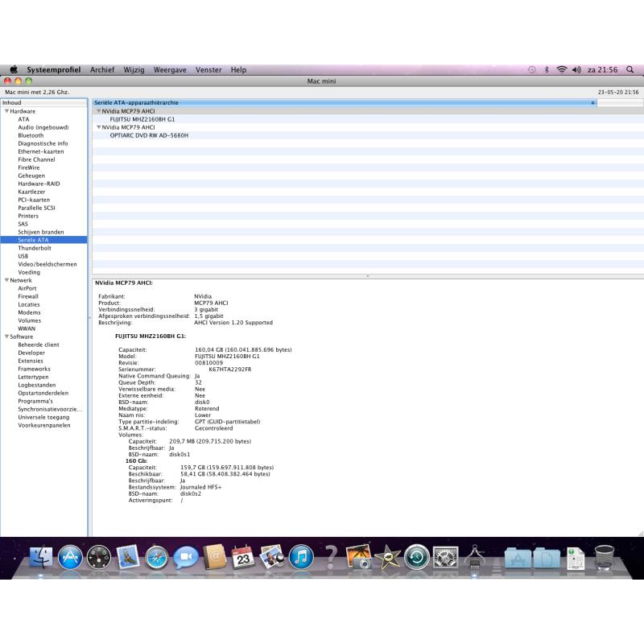Viewport: 644px width, 644px height.
Task: Select Kaartlezer in the sidebar
Action: [31, 192]
